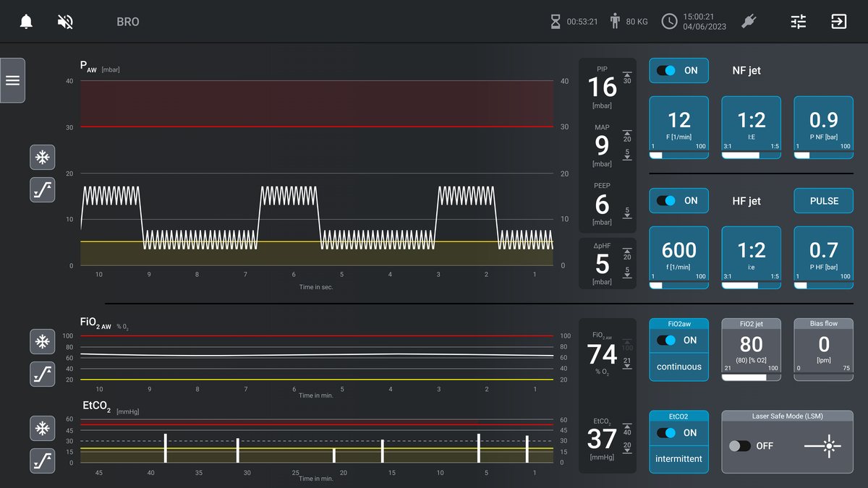The width and height of the screenshot is (868, 488).
Task: Click the PEEP value 6
Action: pyautogui.click(x=602, y=205)
